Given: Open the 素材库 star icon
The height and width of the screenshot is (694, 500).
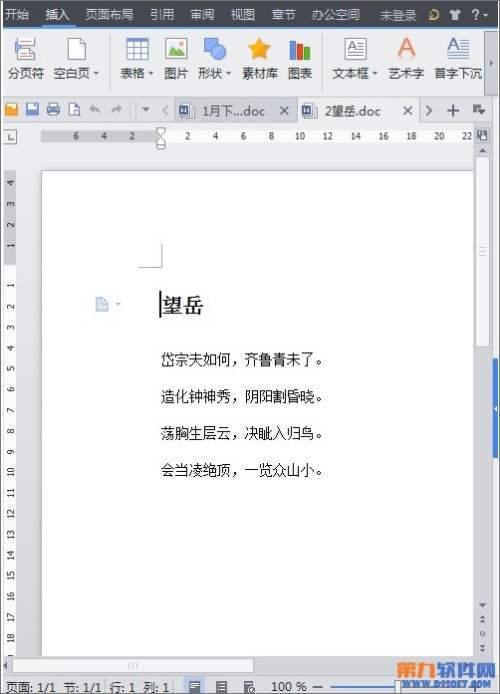Looking at the screenshot, I should (x=260, y=59).
